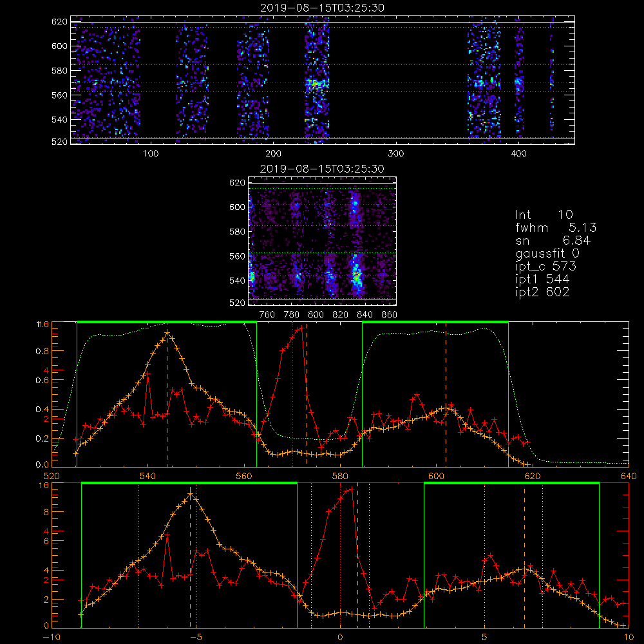The image size is (644, 644).
Task: Click y-axis label 540 on top spectrogram
Action: (x=59, y=120)
